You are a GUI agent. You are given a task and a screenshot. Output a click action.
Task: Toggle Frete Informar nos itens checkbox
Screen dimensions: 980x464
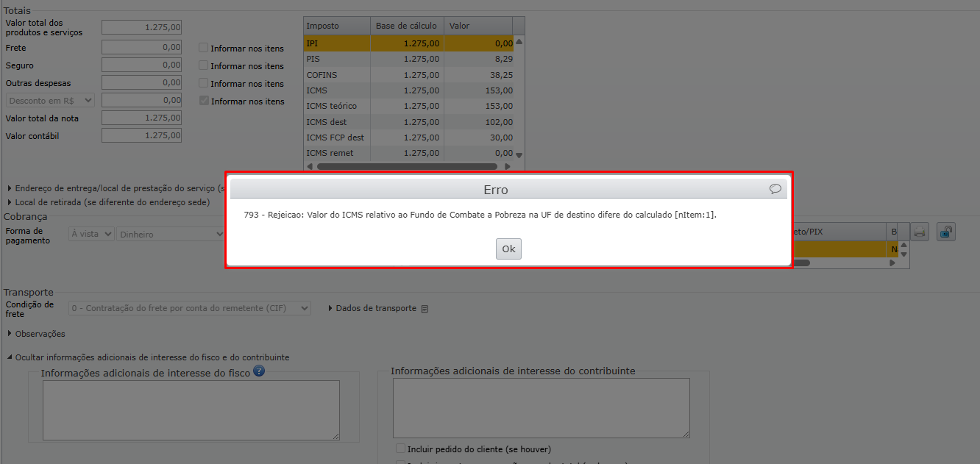click(204, 48)
